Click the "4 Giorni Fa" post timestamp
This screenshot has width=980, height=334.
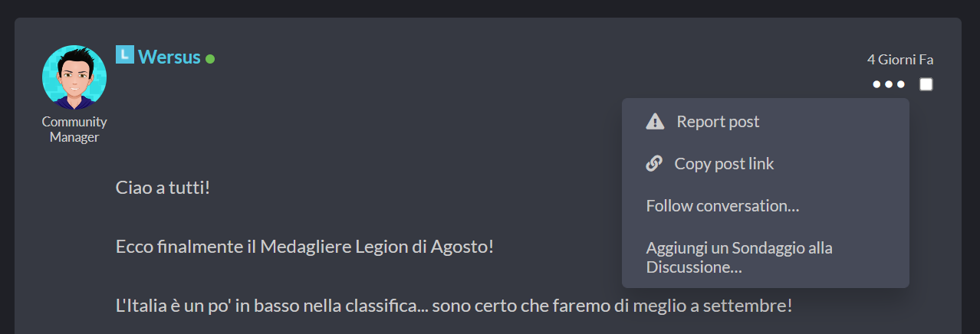click(900, 60)
